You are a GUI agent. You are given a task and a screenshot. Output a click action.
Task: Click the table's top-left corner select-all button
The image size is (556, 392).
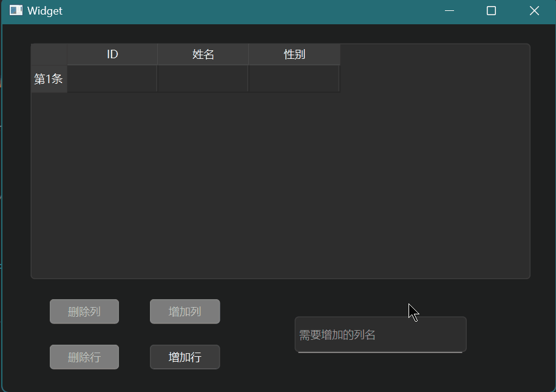(x=49, y=55)
